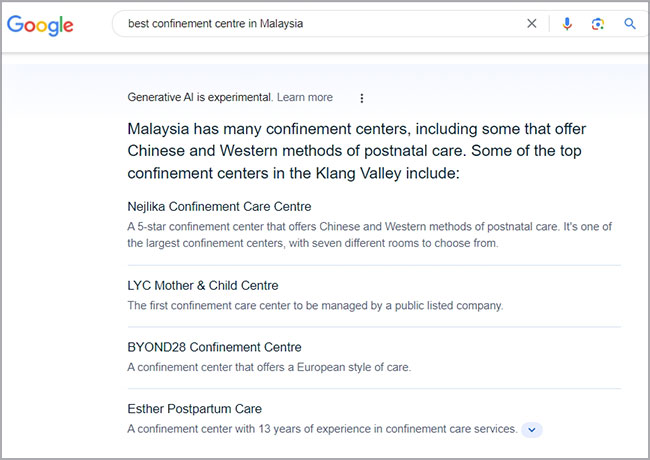Start voice search with microphone icon
This screenshot has height=460, width=650.
(567, 24)
